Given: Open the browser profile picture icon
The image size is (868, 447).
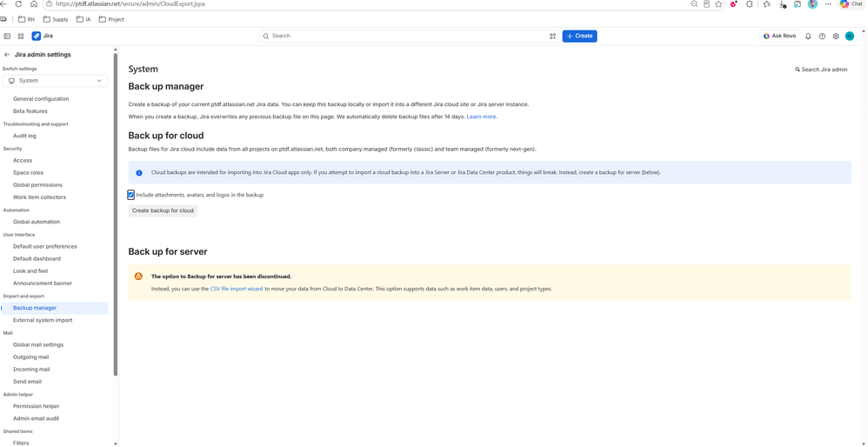Looking at the screenshot, I should click(812, 3).
